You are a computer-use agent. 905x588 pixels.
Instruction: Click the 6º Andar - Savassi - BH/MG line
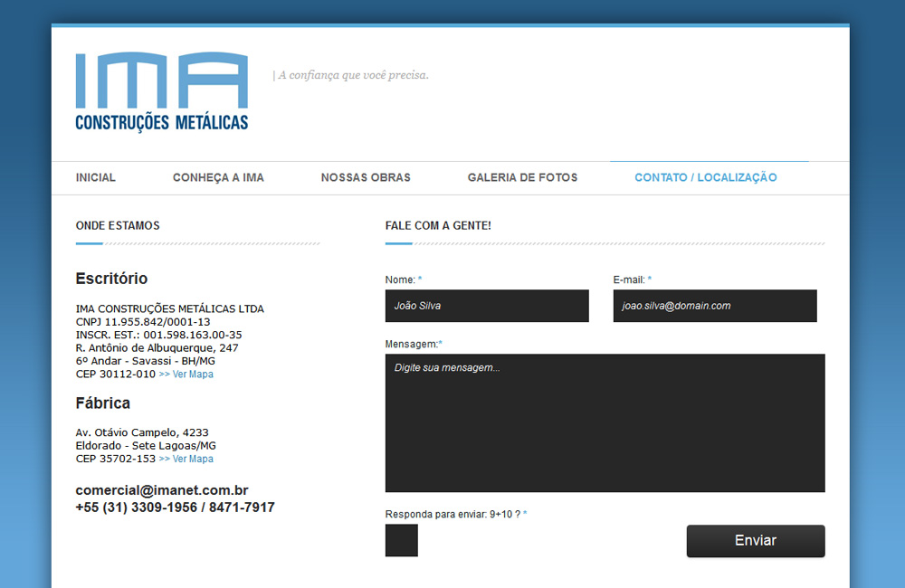[146, 361]
